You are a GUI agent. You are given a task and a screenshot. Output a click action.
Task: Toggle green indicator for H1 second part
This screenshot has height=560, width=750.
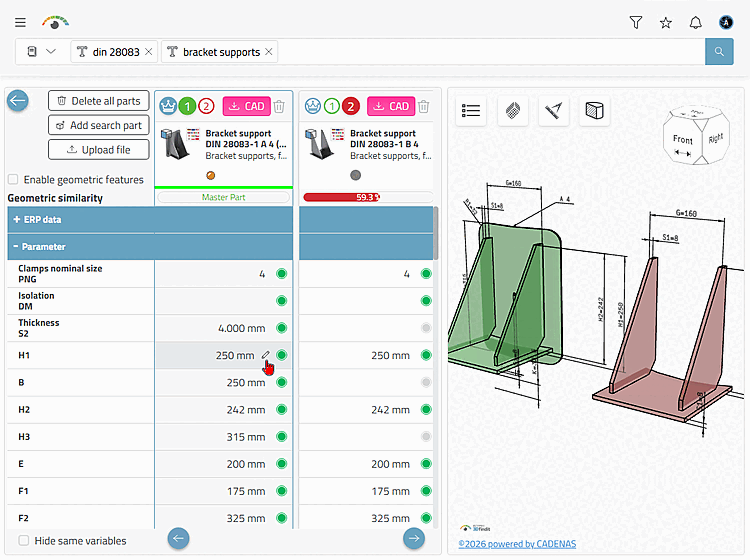click(426, 355)
